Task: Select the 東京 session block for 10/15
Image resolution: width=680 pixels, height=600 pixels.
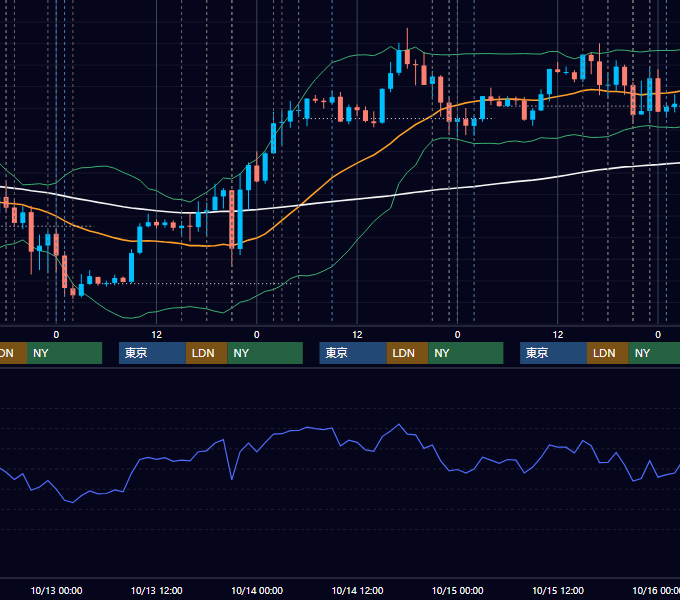Action: click(553, 353)
